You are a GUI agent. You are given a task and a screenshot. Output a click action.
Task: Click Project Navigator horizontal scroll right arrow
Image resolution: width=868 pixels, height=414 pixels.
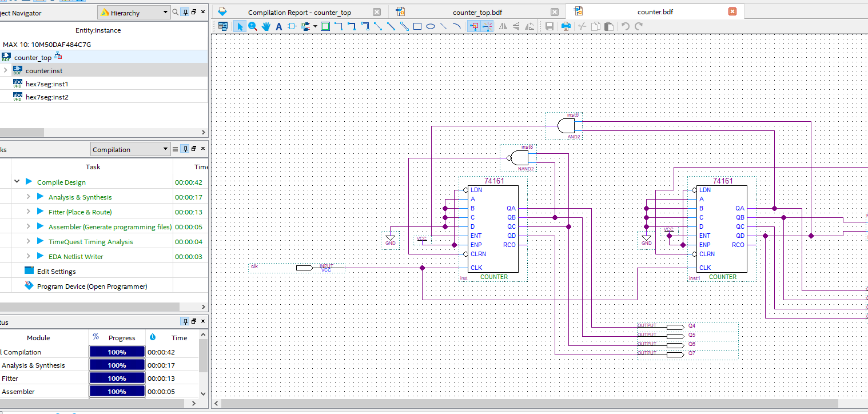(204, 132)
